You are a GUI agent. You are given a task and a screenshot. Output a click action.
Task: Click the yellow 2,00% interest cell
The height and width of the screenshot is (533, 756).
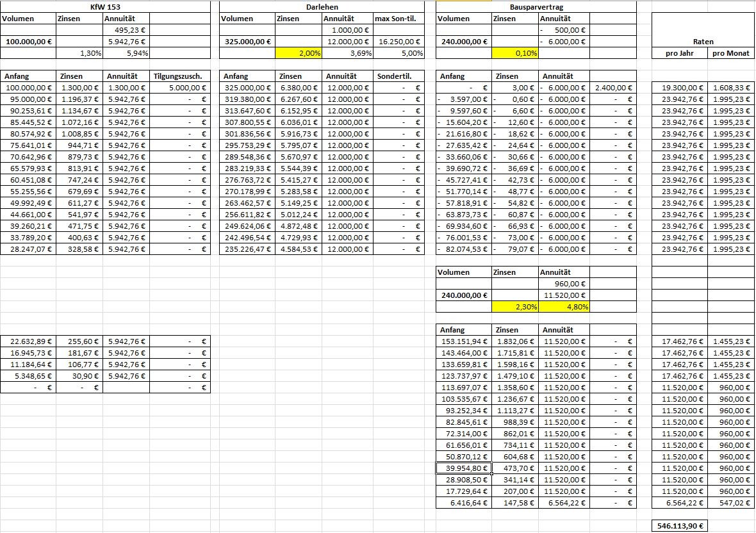click(x=299, y=53)
